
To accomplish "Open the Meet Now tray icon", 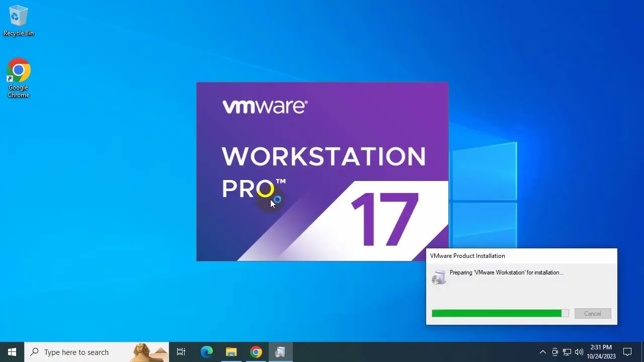I will [x=555, y=352].
